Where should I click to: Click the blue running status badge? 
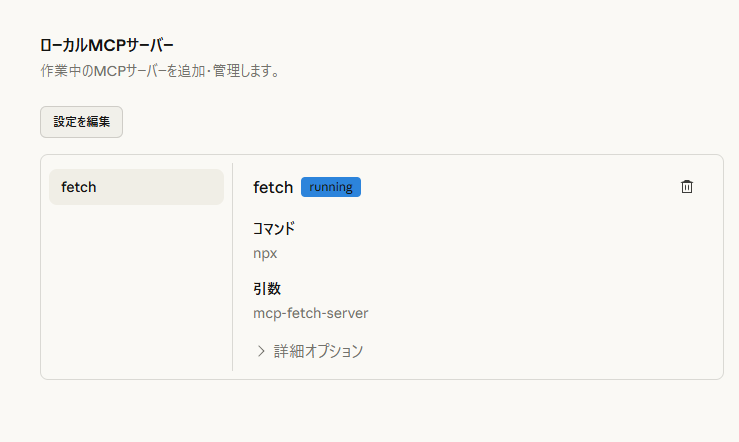coord(330,187)
